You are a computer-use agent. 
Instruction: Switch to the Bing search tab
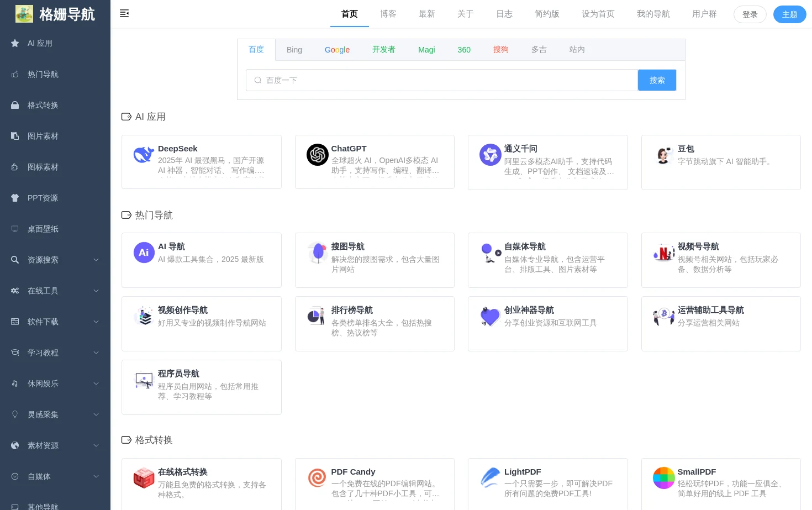coord(294,50)
